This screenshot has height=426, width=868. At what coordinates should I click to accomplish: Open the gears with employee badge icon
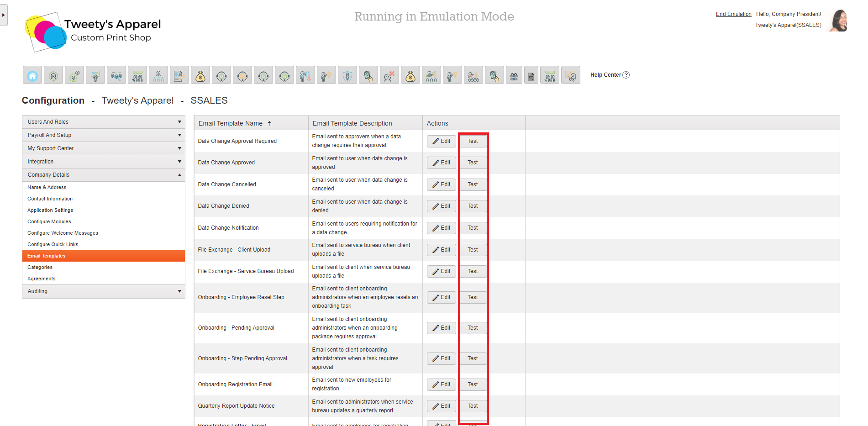pyautogui.click(x=74, y=75)
